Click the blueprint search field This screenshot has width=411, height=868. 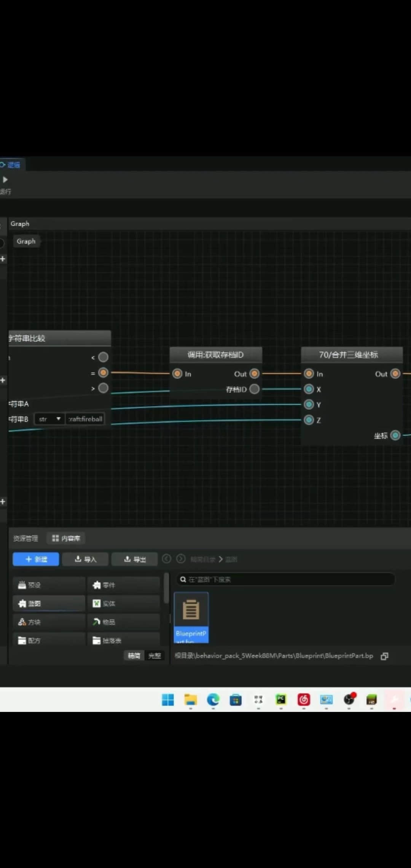285,579
